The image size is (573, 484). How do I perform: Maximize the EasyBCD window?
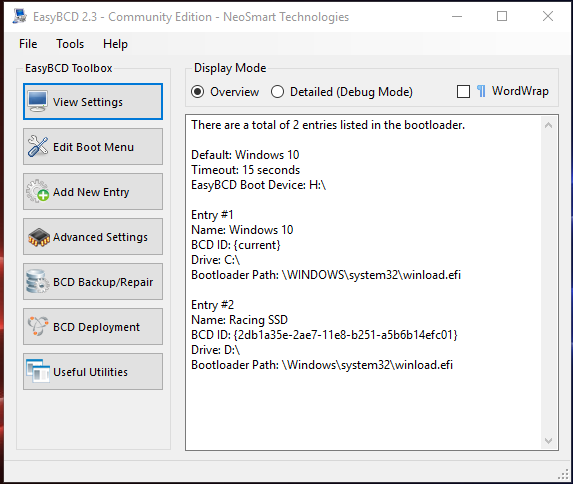pos(502,16)
